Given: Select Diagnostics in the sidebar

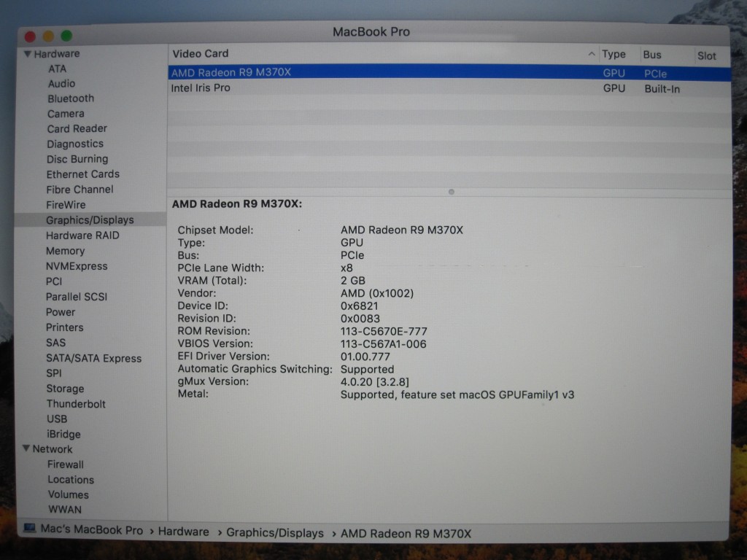Looking at the screenshot, I should point(75,144).
